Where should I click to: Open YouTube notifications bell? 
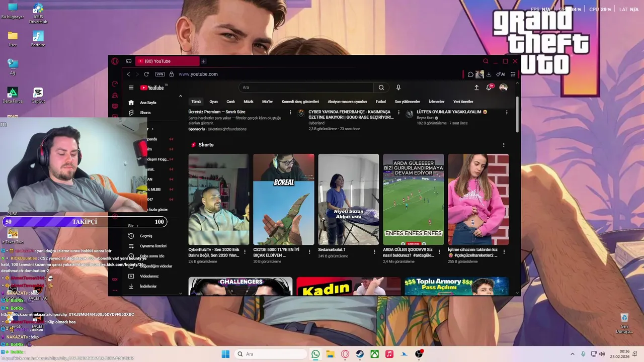pyautogui.click(x=489, y=87)
